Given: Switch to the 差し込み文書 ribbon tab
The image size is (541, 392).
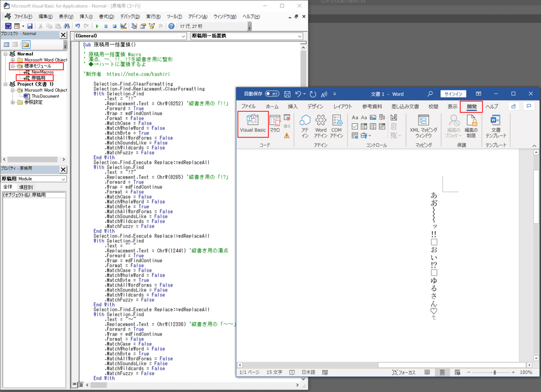Looking at the screenshot, I should 405,106.
